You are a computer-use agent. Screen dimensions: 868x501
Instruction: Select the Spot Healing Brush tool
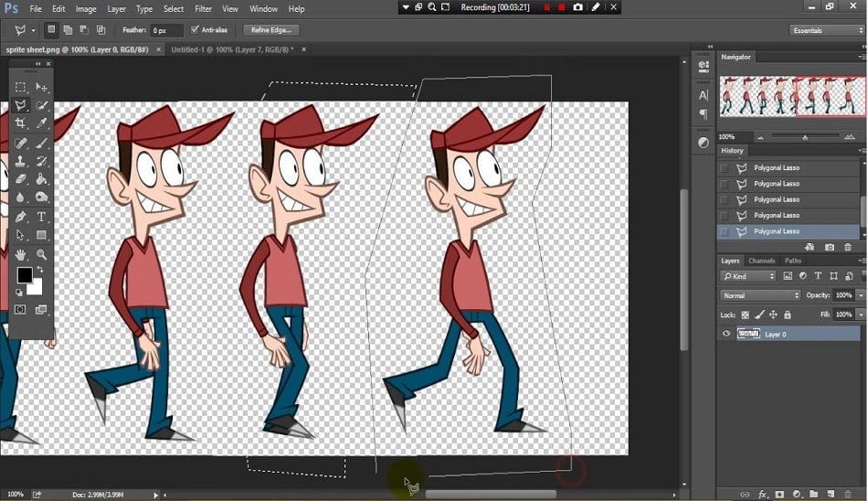point(20,143)
